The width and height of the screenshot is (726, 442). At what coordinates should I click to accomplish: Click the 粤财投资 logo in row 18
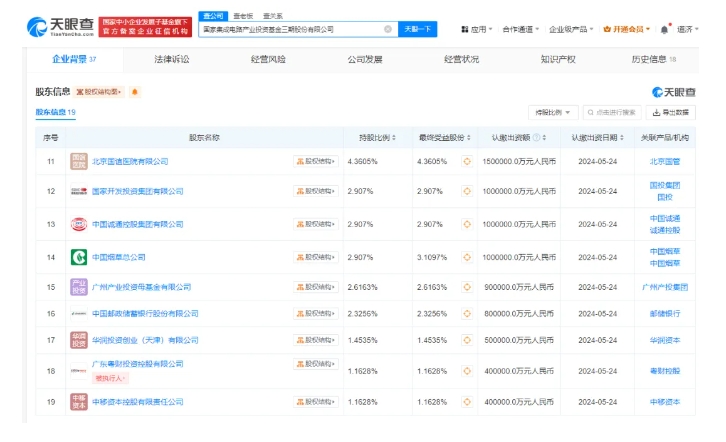(x=79, y=371)
